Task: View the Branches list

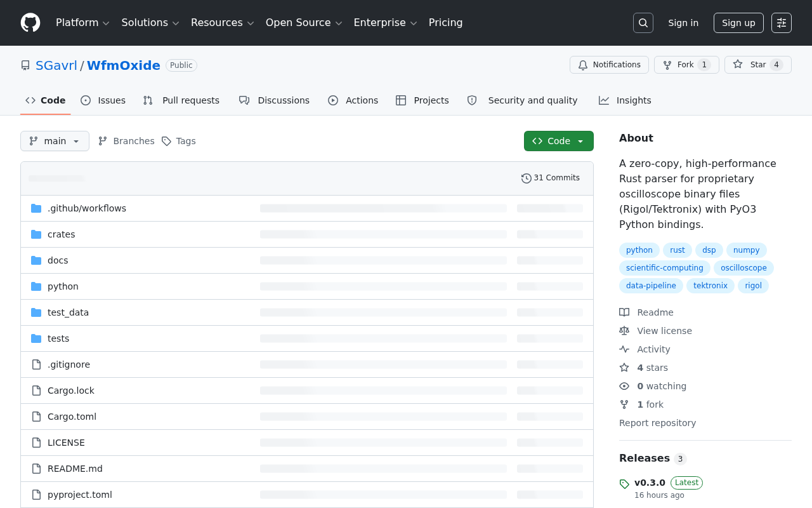Action: point(126,141)
